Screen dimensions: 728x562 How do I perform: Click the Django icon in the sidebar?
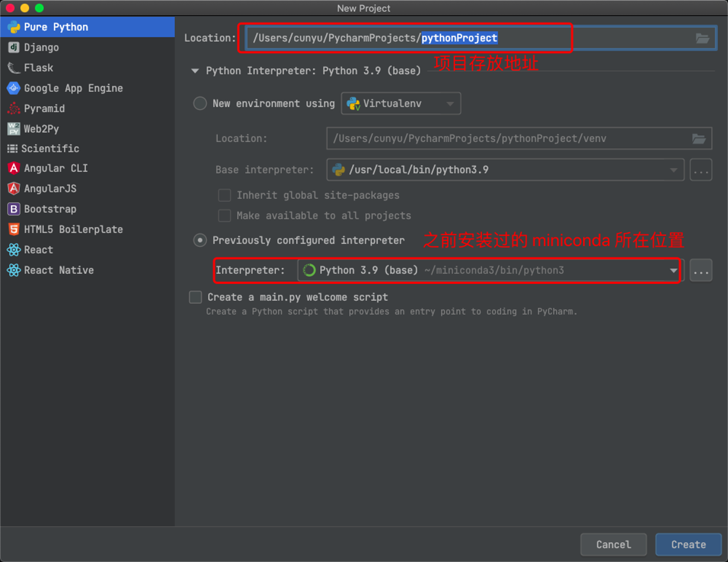[13, 47]
